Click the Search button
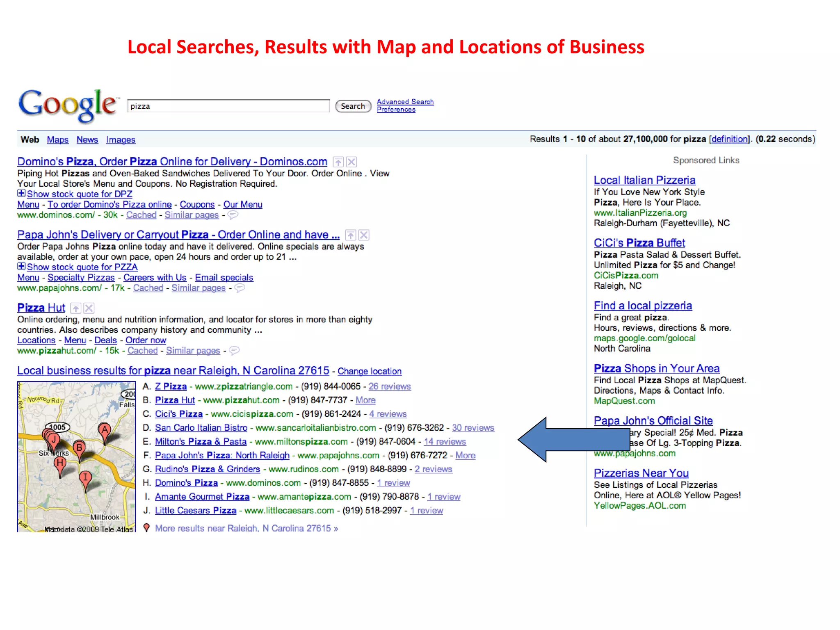This screenshot has height=630, width=840. pos(353,106)
